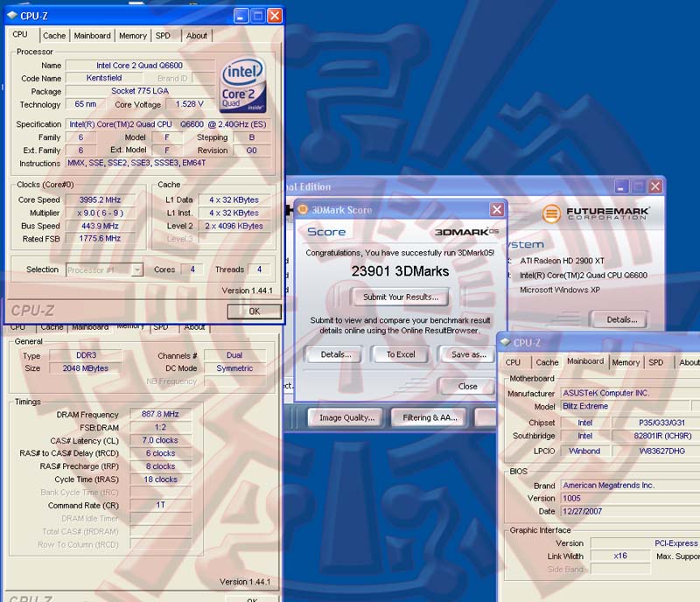The width and height of the screenshot is (700, 602).
Task: Close the 3DMark edition window
Action: [654, 185]
